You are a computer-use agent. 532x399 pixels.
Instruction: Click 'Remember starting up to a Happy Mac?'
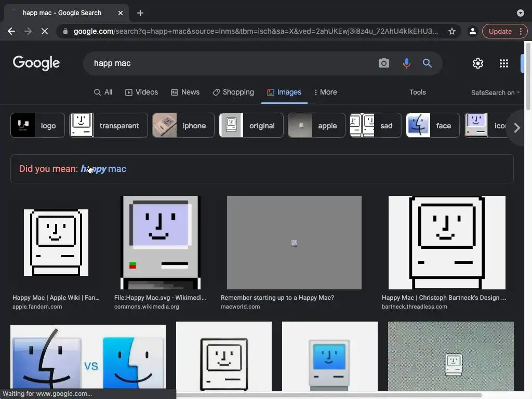[x=277, y=298]
